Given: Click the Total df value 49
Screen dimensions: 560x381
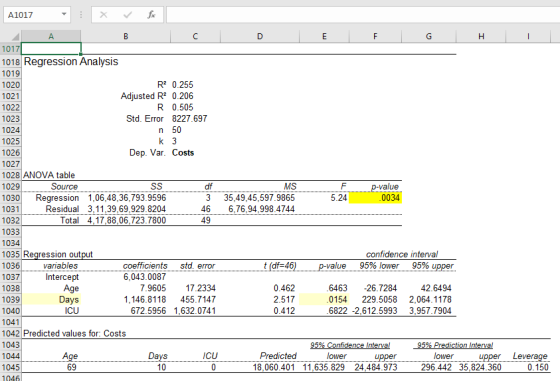Looking at the screenshot, I should click(206, 220).
